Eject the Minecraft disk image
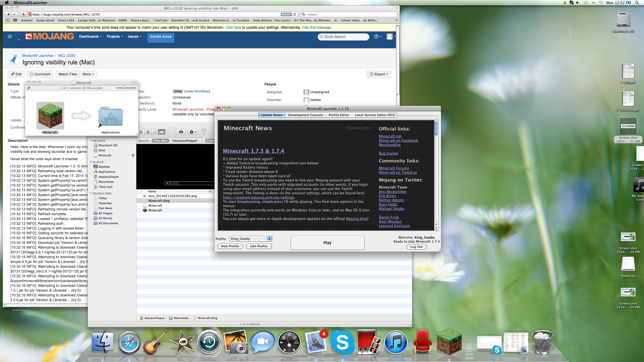Viewport: 644px width, 362px height. coord(133,155)
